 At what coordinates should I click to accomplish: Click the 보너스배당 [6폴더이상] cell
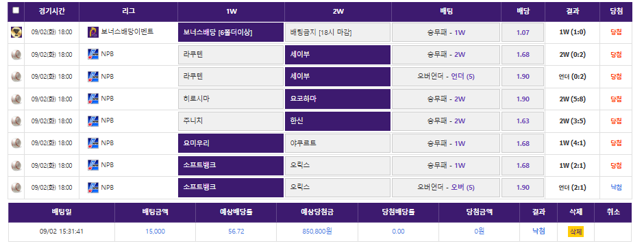click(231, 32)
